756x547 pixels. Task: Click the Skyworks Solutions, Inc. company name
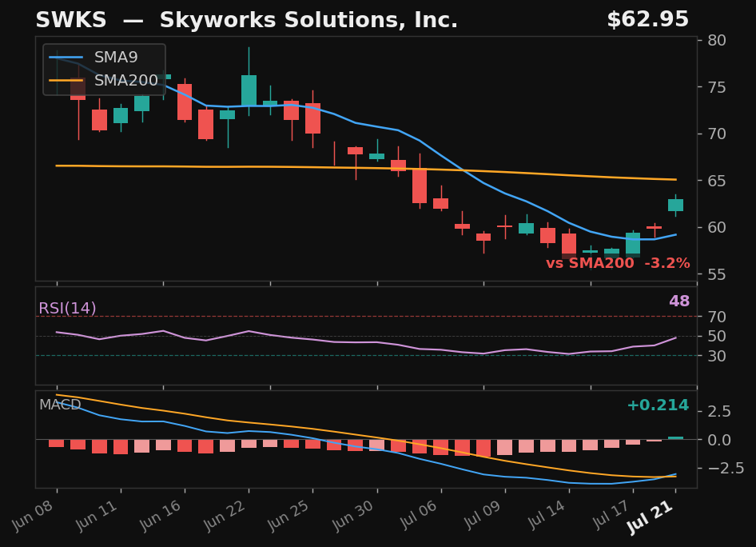(308, 20)
